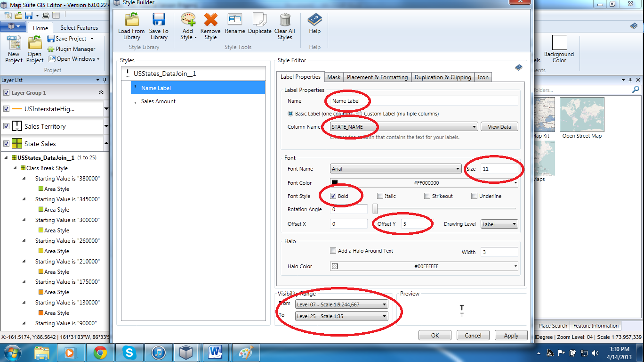Switch to the Placement & Formatting tab
644x362 pixels.
pos(377,77)
